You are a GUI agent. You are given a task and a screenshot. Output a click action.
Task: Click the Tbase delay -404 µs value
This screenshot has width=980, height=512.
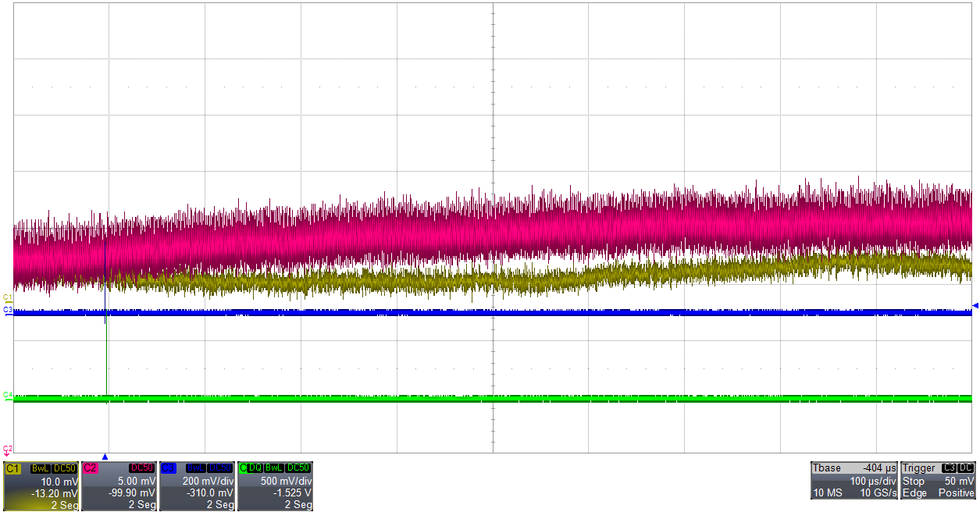coord(879,468)
